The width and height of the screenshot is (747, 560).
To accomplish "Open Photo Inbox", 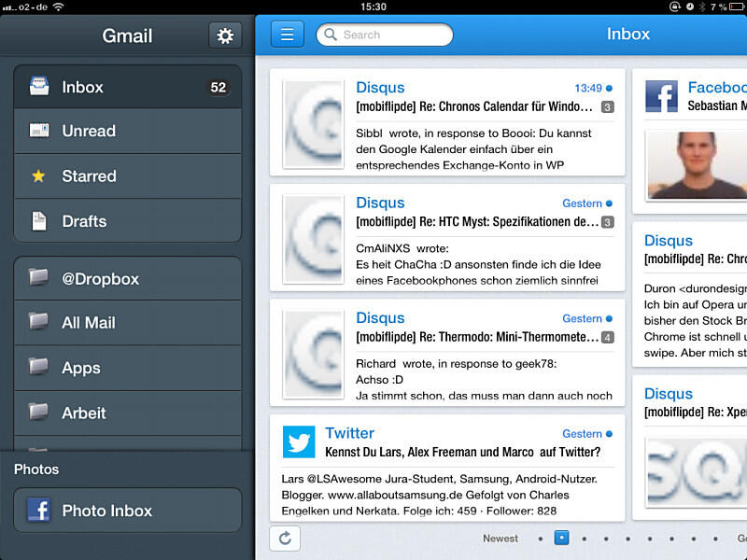I will point(128,510).
